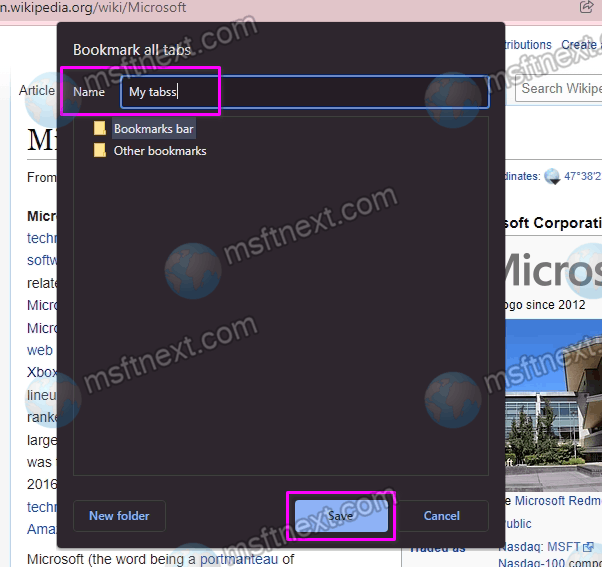Click the share icon in the address bar
602x567 pixels.
click(x=586, y=7)
